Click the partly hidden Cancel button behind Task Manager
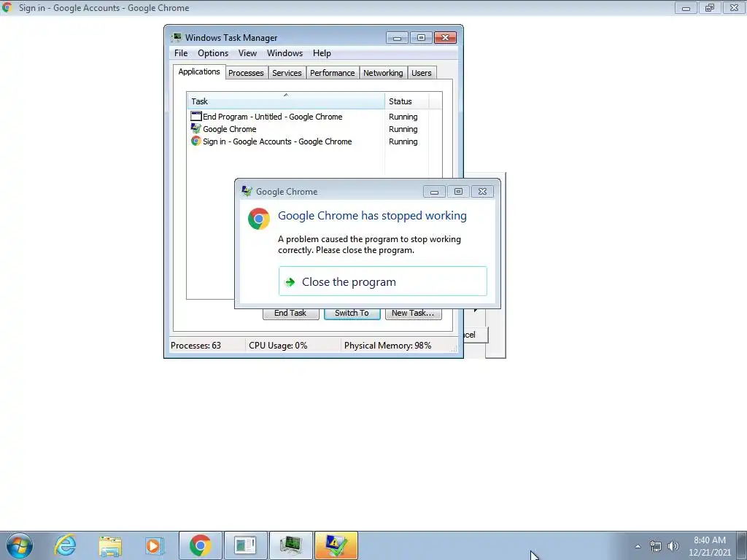 pos(476,335)
